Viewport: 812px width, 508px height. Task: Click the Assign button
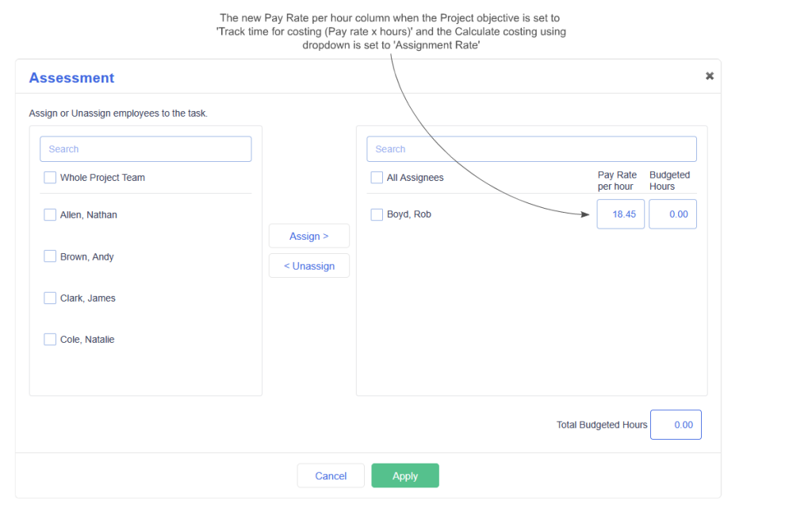click(308, 235)
